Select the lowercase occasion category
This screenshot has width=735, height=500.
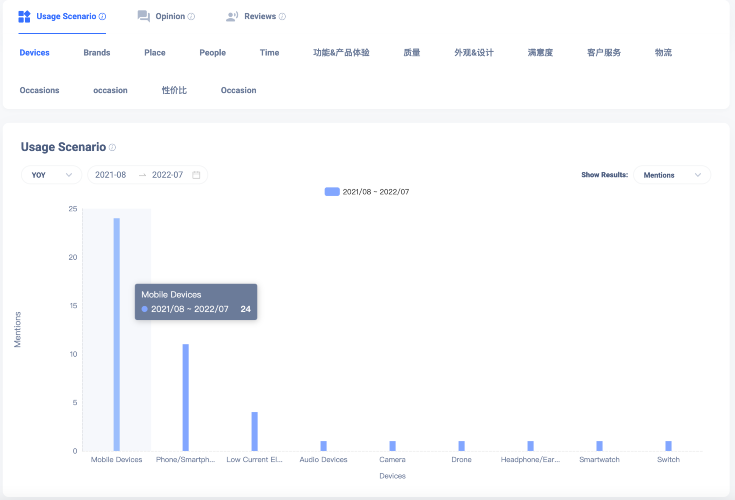pyautogui.click(x=110, y=90)
